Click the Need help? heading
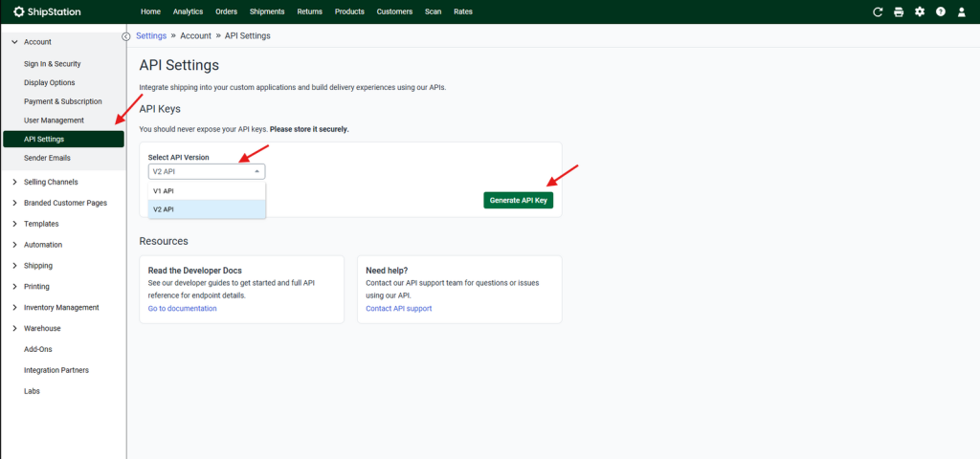The width and height of the screenshot is (980, 459). pyautogui.click(x=387, y=271)
